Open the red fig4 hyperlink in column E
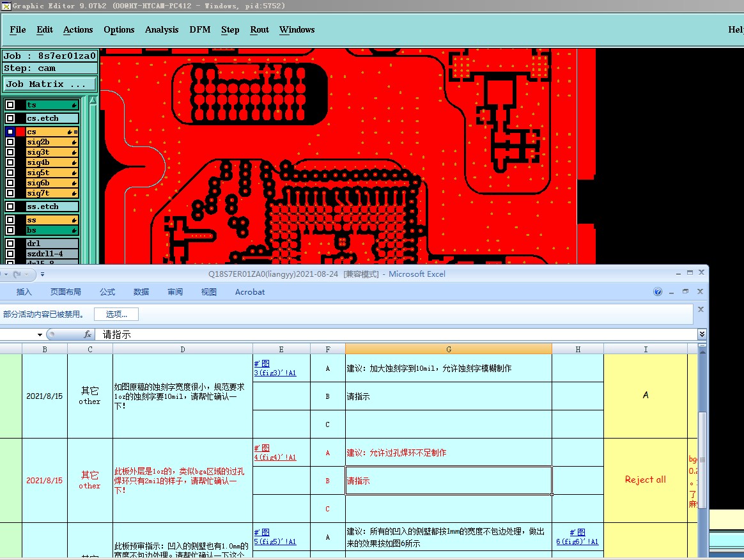This screenshot has height=560, width=744. 275,453
